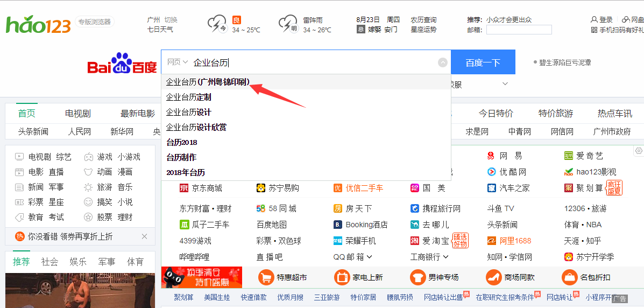The image size is (644, 308).
Task: Click 专版浏览器 button
Action: 95,22
